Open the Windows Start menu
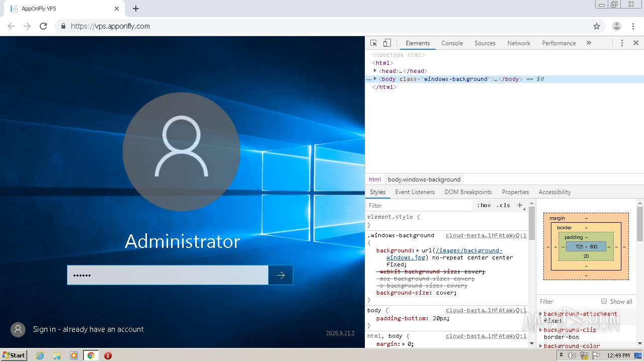The width and height of the screenshot is (644, 362). click(x=14, y=355)
